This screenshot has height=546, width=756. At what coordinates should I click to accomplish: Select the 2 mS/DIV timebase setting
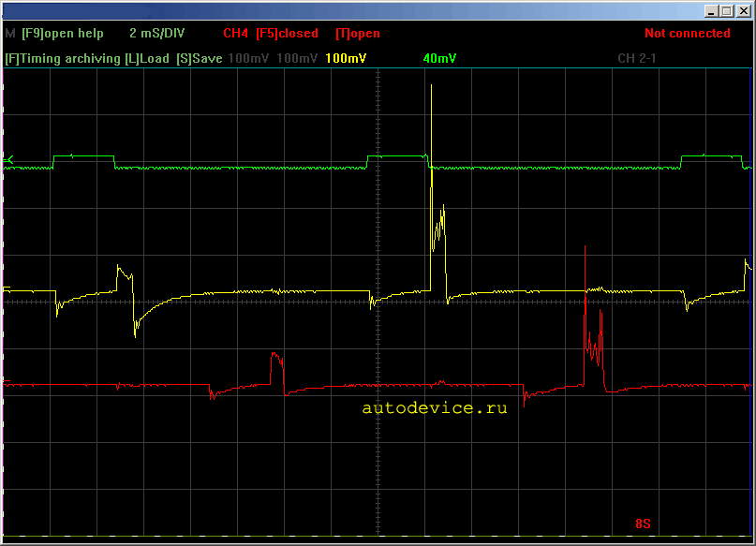[x=156, y=34]
